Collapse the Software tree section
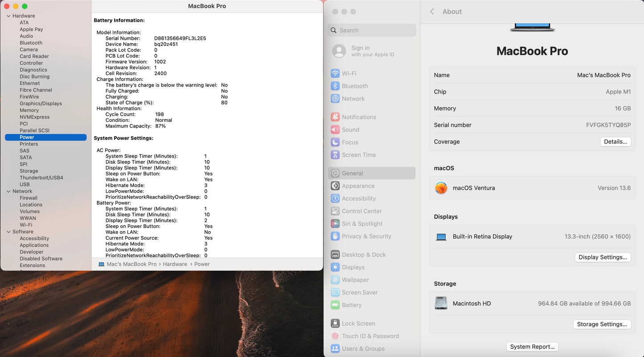 [x=8, y=232]
